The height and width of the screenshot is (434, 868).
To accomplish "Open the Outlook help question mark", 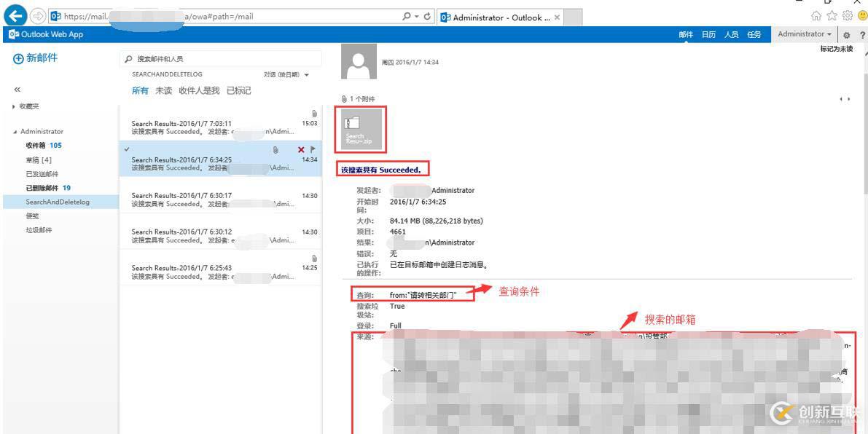I will (x=862, y=35).
